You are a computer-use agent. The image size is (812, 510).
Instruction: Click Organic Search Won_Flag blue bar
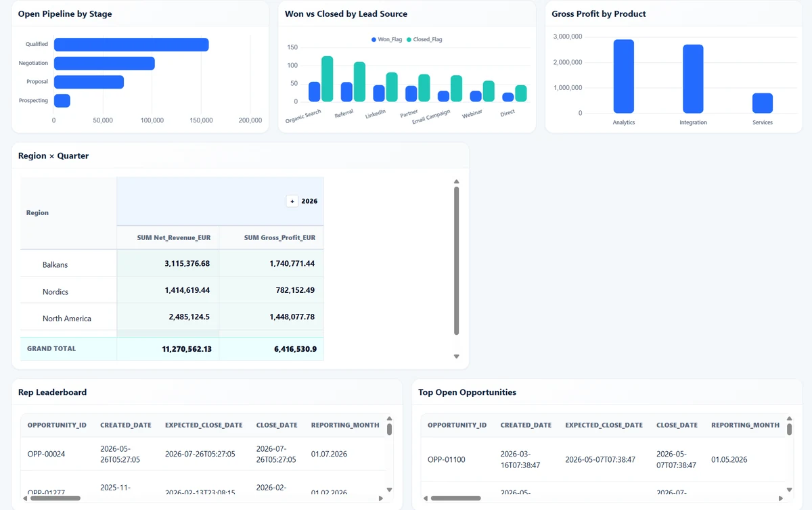coord(314,92)
